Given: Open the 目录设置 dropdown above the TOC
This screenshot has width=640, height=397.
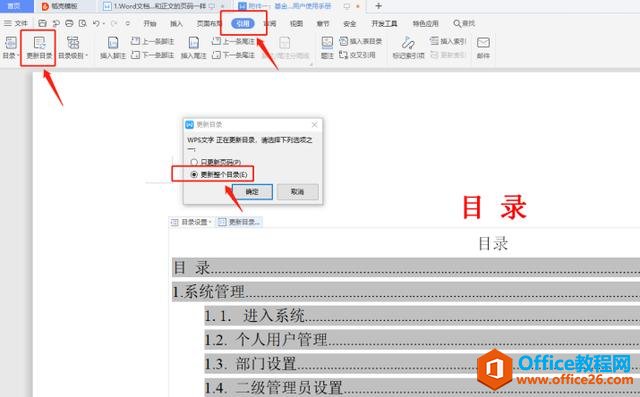Looking at the screenshot, I should tap(191, 222).
